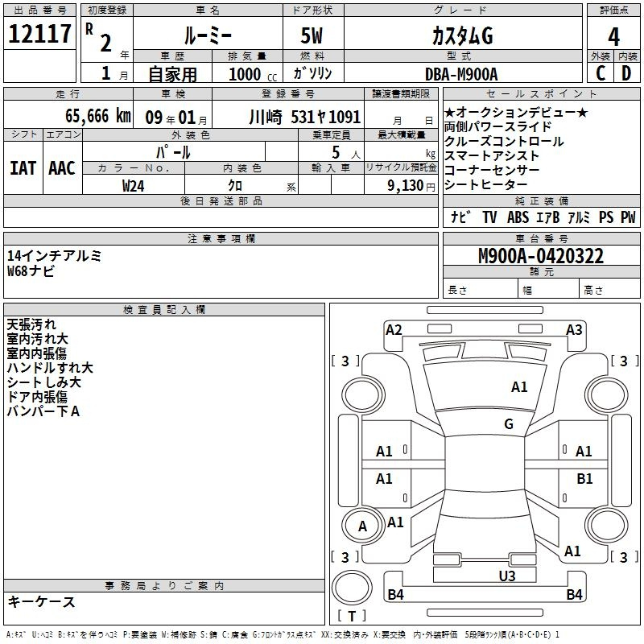Screen dimensions: 644x644
Task: Select inspector note 室内内張傷
Action: 36,353
